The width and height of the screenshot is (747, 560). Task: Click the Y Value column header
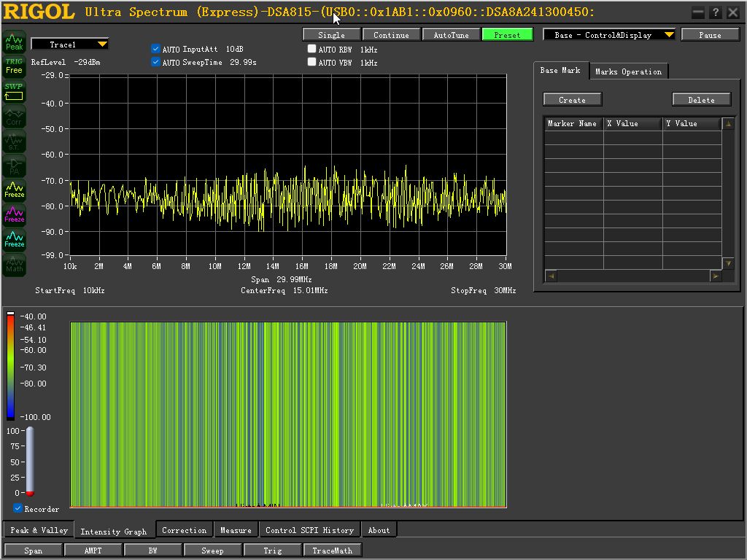(692, 123)
